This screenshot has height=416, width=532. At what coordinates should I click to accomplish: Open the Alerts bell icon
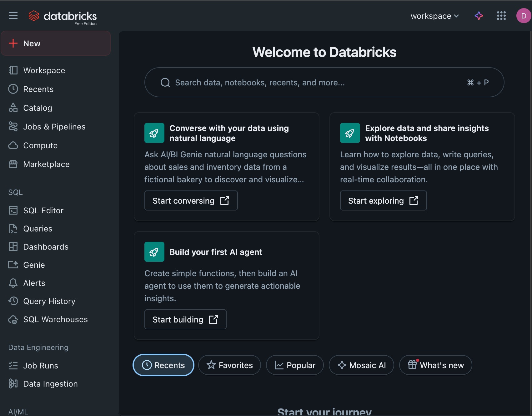(x=13, y=283)
